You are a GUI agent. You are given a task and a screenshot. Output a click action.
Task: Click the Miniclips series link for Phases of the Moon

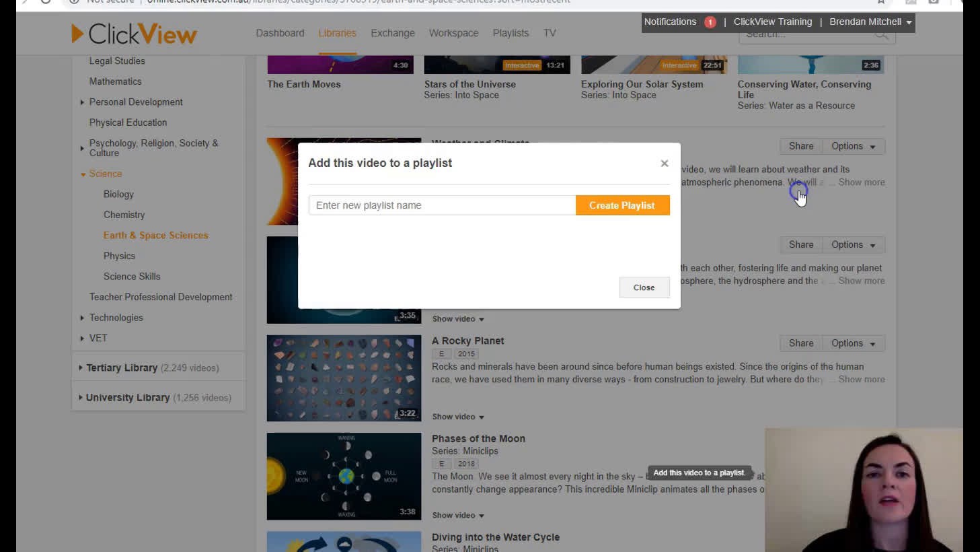tap(481, 451)
